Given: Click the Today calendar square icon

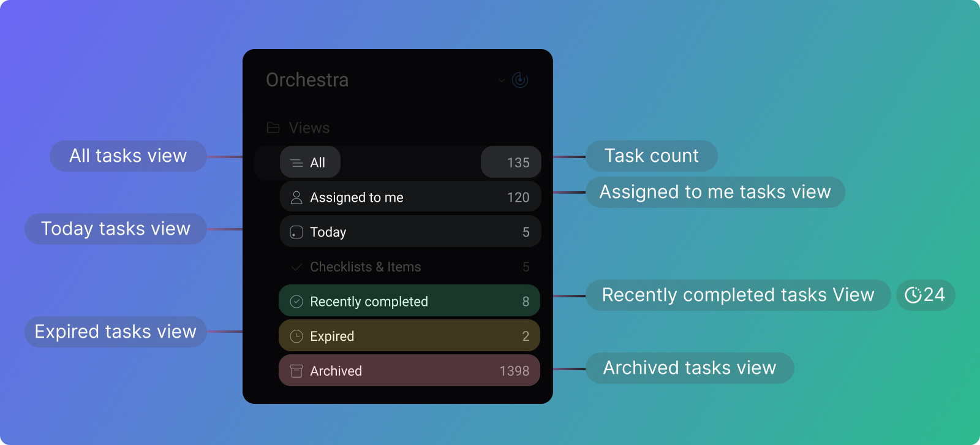Looking at the screenshot, I should click(296, 232).
